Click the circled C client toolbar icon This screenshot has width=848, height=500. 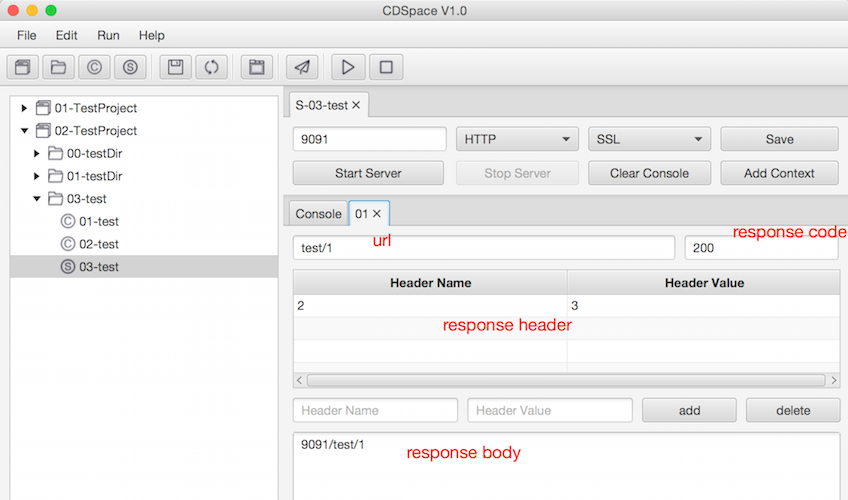pyautogui.click(x=95, y=68)
